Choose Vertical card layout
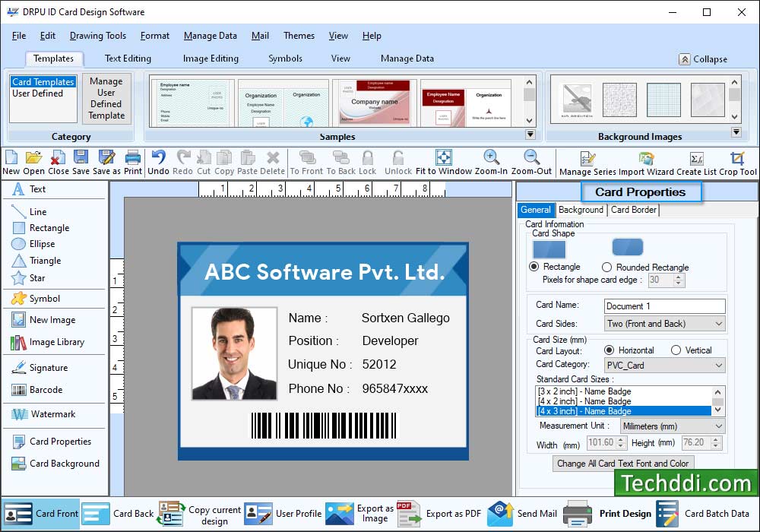760x532 pixels. point(676,350)
